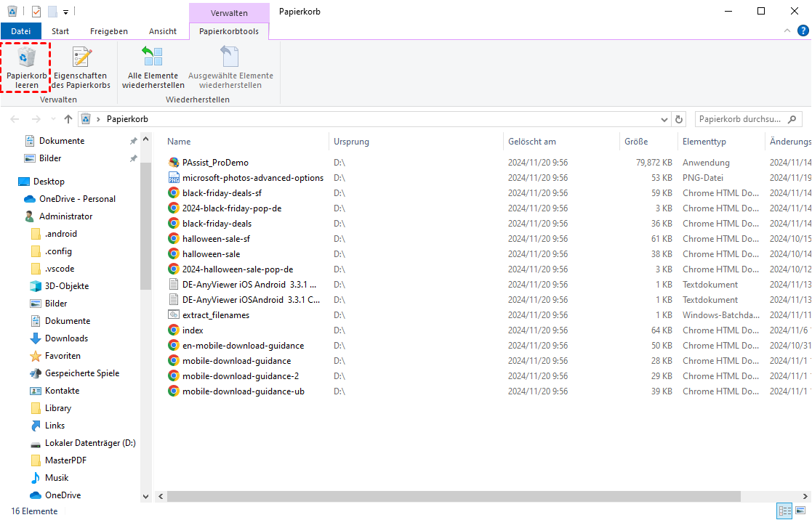The width and height of the screenshot is (812, 520).
Task: Click the properties checkmark quick access icon
Action: tap(36, 12)
